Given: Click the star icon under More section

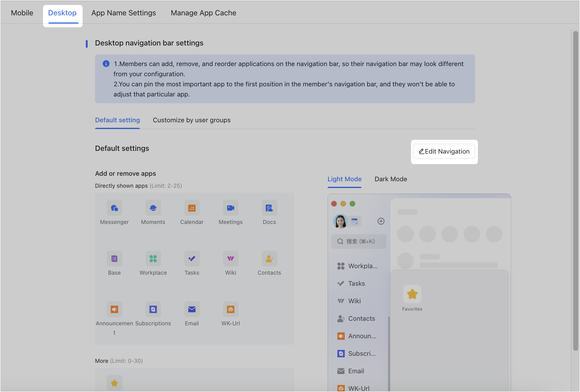Looking at the screenshot, I should 114,383.
